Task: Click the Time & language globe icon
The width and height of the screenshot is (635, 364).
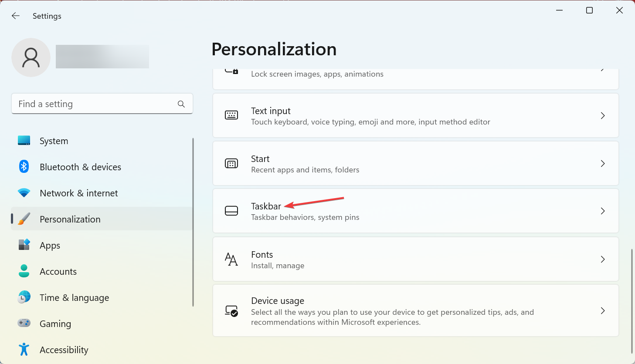Action: (x=24, y=297)
